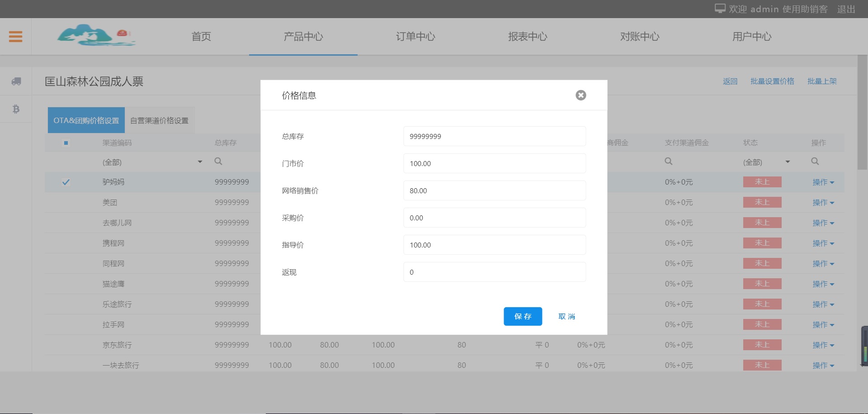Viewport: 868px width, 414px height.
Task: Click search icon under 操作 column
Action: pyautogui.click(x=815, y=162)
